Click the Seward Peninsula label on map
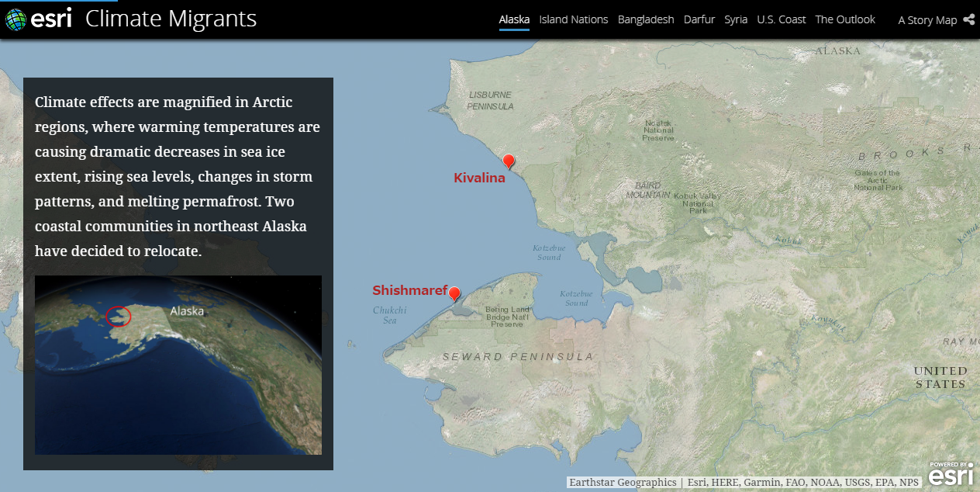980x492 pixels. [x=518, y=356]
